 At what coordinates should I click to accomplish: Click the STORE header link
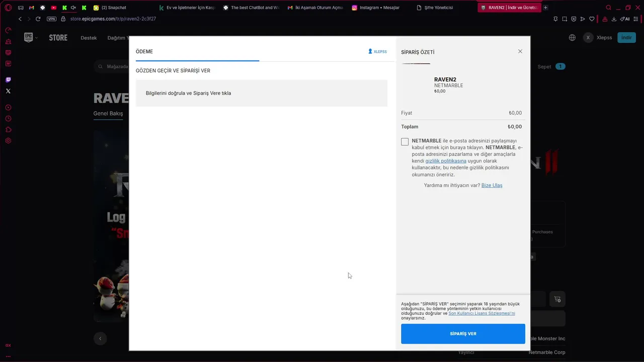click(58, 38)
